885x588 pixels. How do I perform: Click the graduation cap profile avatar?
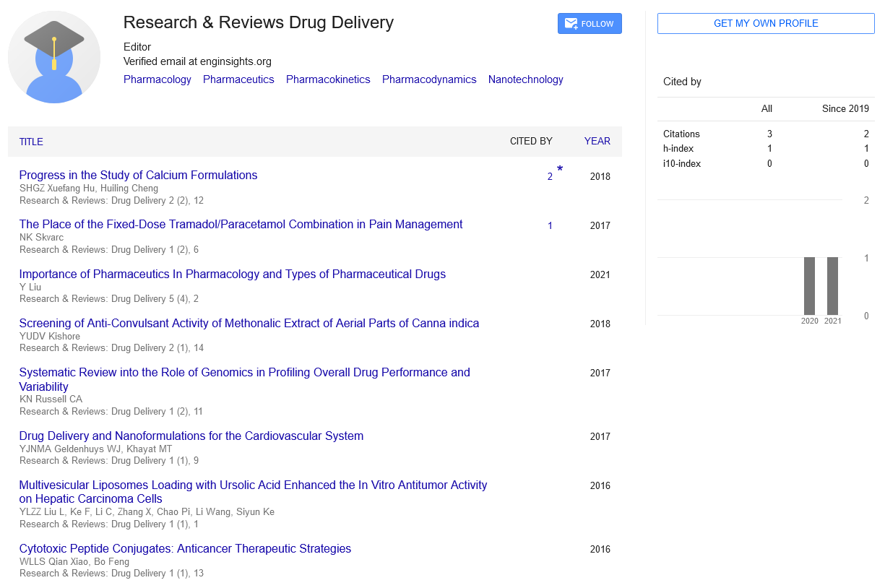[x=54, y=58]
